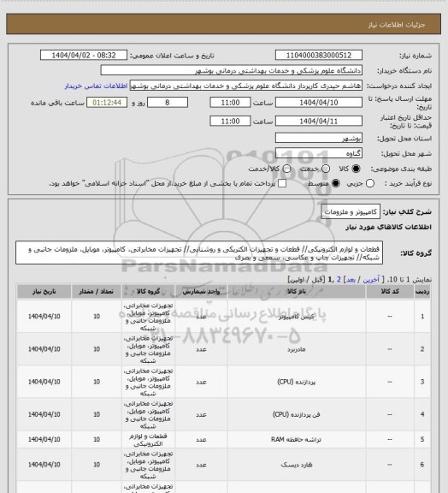Screen dimensions: 448x493
Task: Click the کیس کامپیوتر item name
Action: pyautogui.click(x=297, y=317)
